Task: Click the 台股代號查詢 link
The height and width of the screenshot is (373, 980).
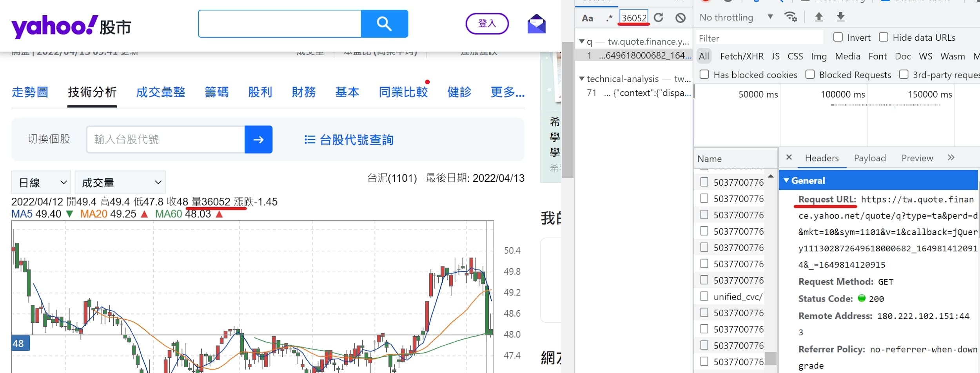Action: (x=356, y=140)
